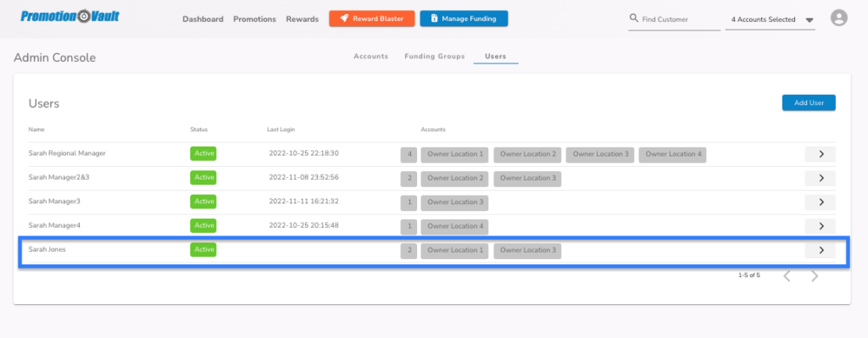
Task: Click the Last Login column header
Action: pyautogui.click(x=281, y=130)
